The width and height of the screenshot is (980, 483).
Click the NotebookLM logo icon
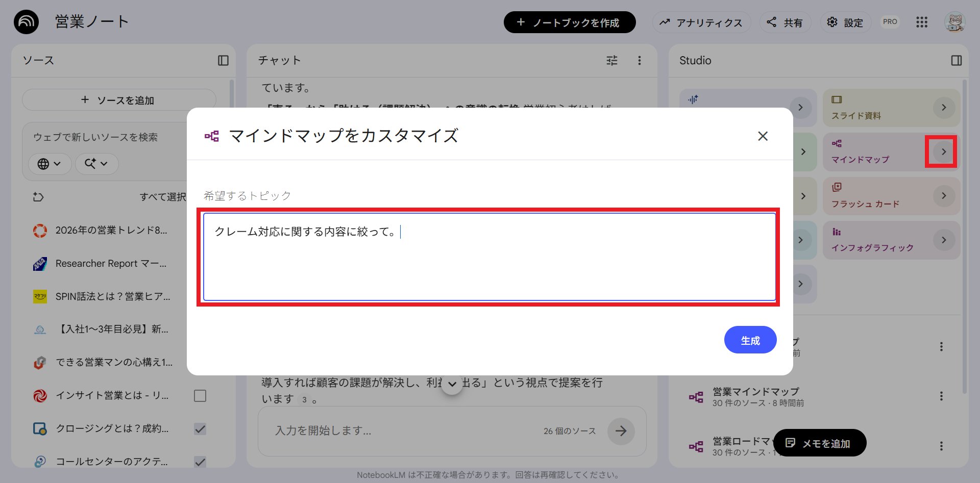[26, 22]
